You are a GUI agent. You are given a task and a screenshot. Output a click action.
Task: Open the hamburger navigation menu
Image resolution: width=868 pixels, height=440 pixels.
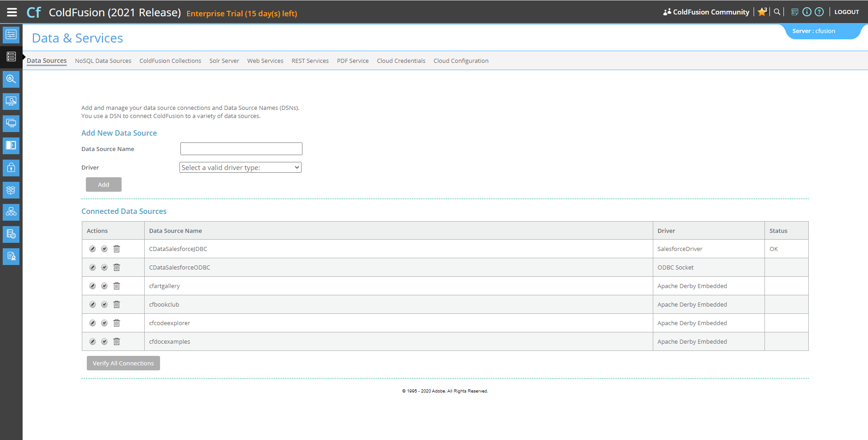[12, 12]
